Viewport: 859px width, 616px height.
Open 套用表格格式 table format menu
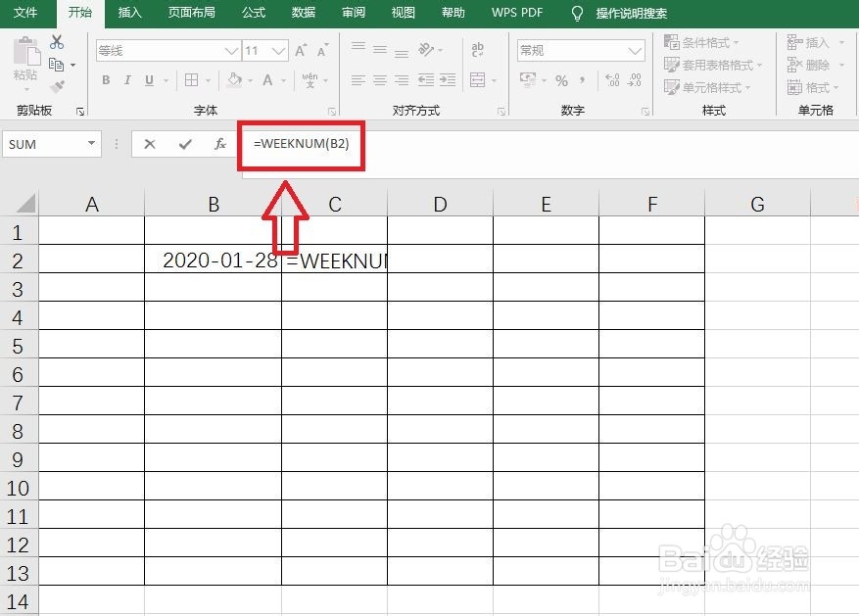point(713,66)
